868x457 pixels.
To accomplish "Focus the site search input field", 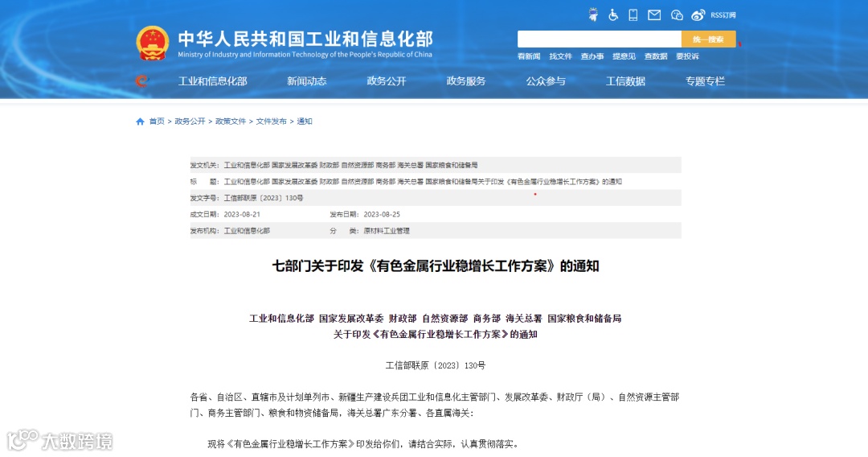I will pyautogui.click(x=599, y=39).
